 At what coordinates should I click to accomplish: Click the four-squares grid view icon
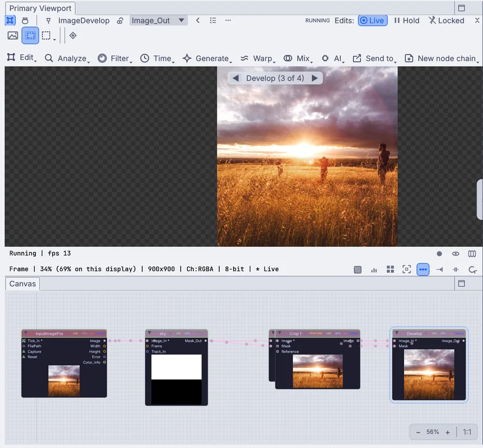390,270
